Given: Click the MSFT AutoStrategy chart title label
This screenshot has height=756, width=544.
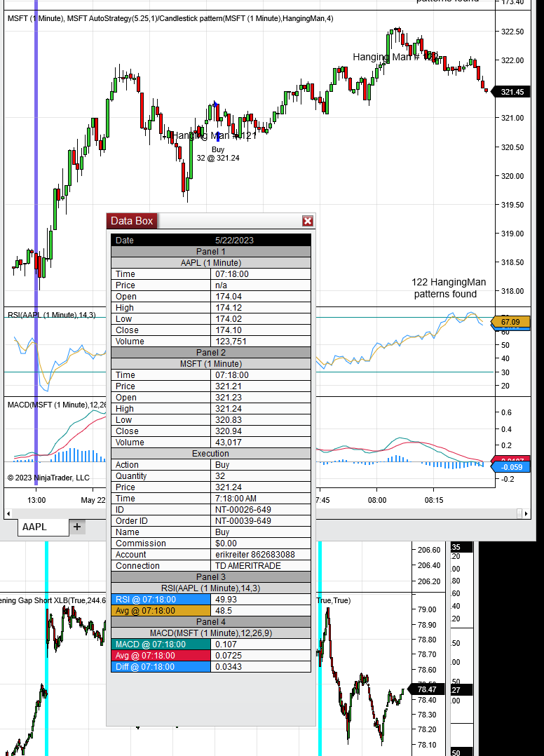Looking at the screenshot, I should pyautogui.click(x=170, y=18).
